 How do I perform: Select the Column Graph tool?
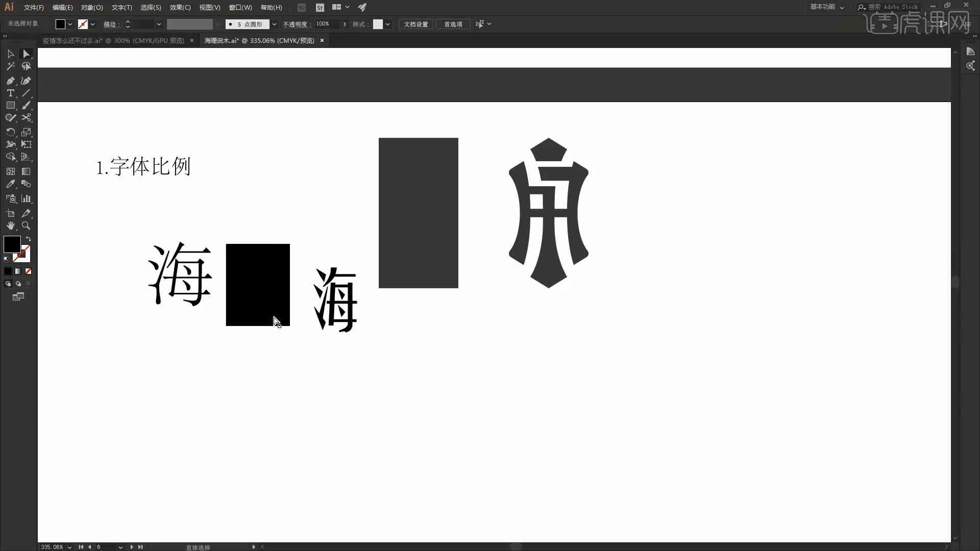point(26,198)
